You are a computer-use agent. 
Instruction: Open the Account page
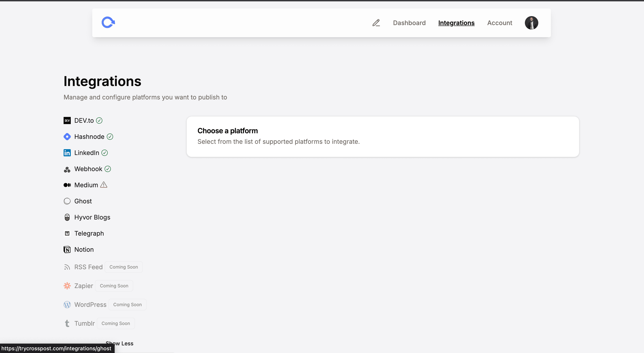pos(500,23)
